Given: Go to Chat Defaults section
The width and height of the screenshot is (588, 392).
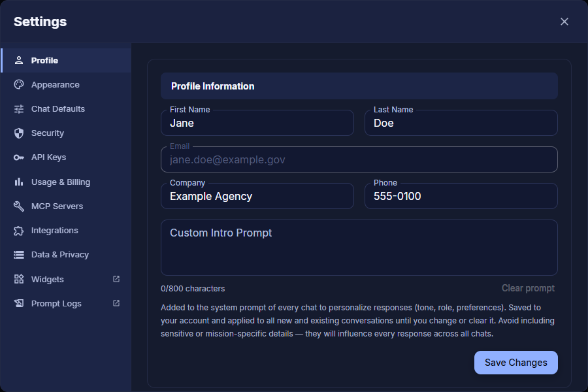Looking at the screenshot, I should click(66, 109).
